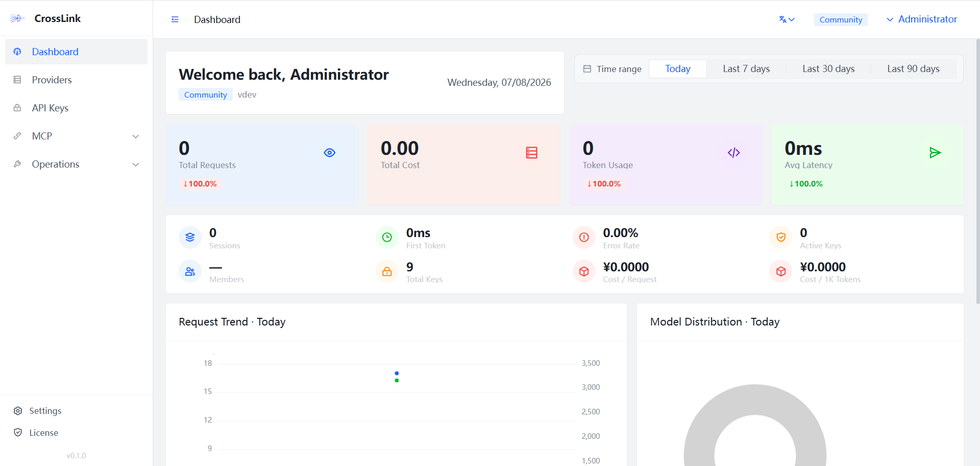Expand the Operations submenu chevron

pyautogui.click(x=136, y=165)
